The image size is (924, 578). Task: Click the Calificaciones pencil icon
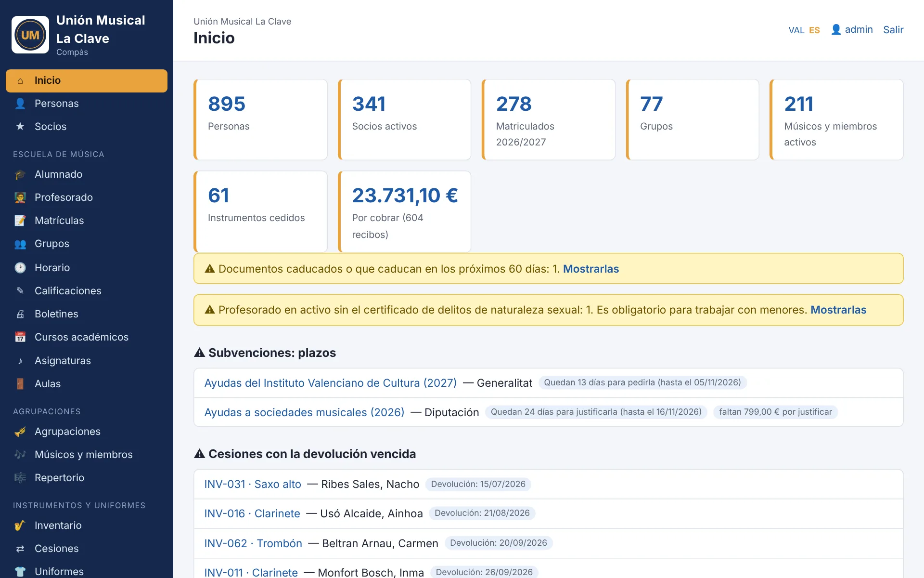click(x=20, y=290)
